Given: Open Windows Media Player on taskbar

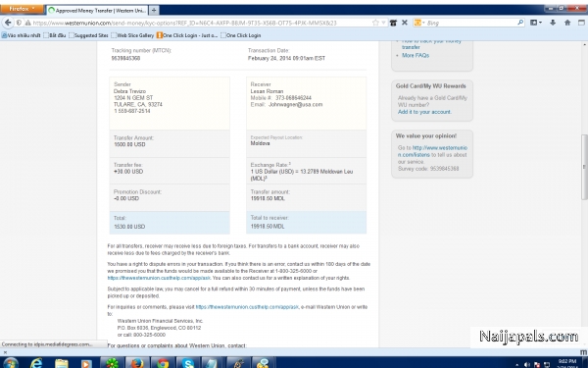Looking at the screenshot, I should pos(86,363).
